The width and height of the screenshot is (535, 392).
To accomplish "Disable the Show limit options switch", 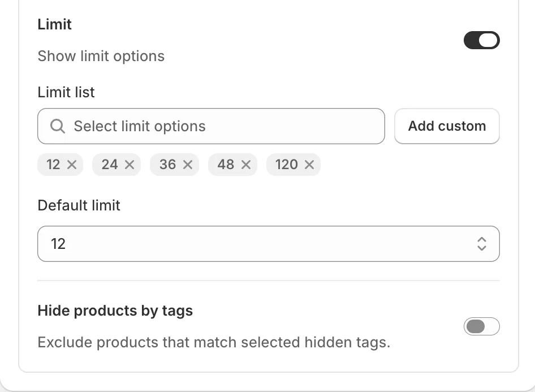I will click(481, 40).
